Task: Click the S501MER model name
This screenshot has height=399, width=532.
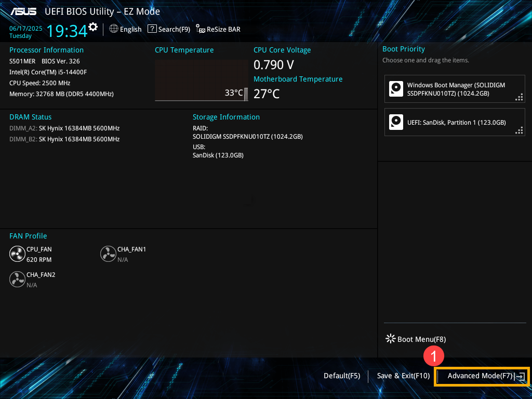Action: click(x=22, y=61)
